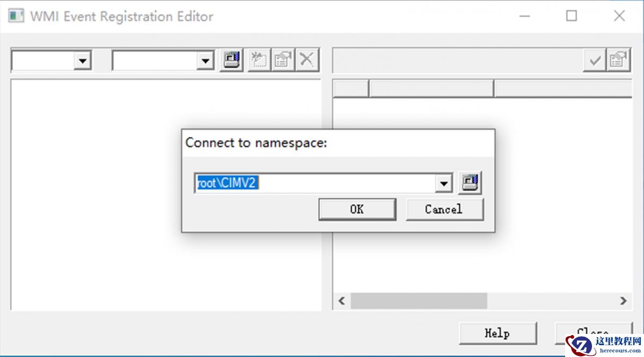The width and height of the screenshot is (644, 357).
Task: Close the WMI Event Registration Editor window
Action: click(x=619, y=16)
